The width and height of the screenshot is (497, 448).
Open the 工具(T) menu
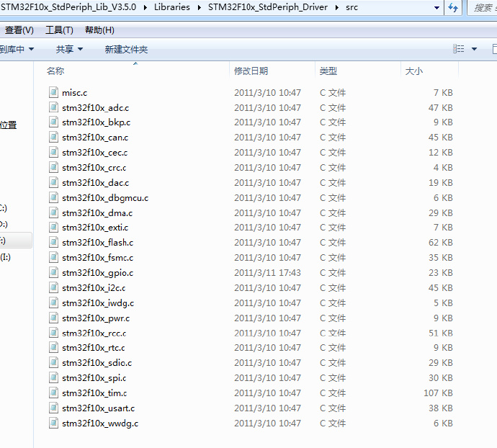[x=59, y=30]
